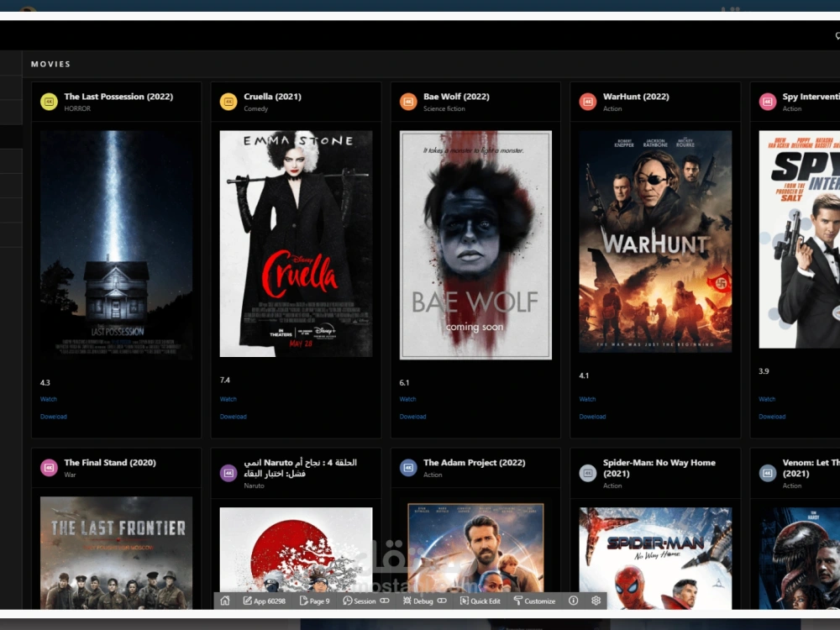Click the 4K badge on the Naruto card
This screenshot has height=630, width=840.
tap(228, 473)
